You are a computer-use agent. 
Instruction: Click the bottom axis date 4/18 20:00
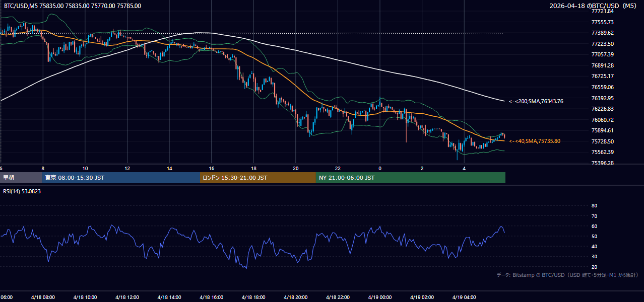(x=295, y=297)
